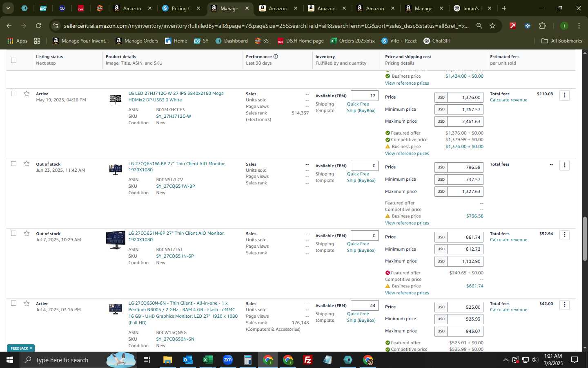Image resolution: width=588 pixels, height=368 pixels.
Task: Open Chrome profile avatar
Action: tap(564, 26)
